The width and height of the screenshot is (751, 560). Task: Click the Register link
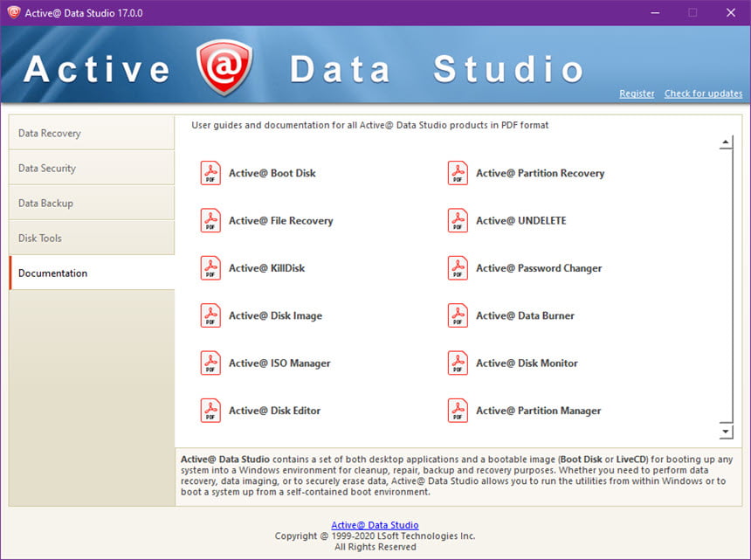(637, 93)
